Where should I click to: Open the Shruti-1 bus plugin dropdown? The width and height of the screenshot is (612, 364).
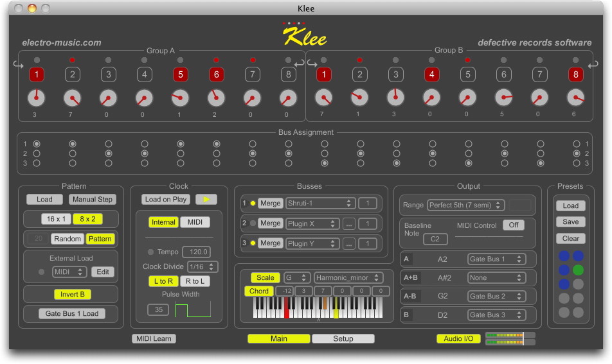(x=320, y=203)
